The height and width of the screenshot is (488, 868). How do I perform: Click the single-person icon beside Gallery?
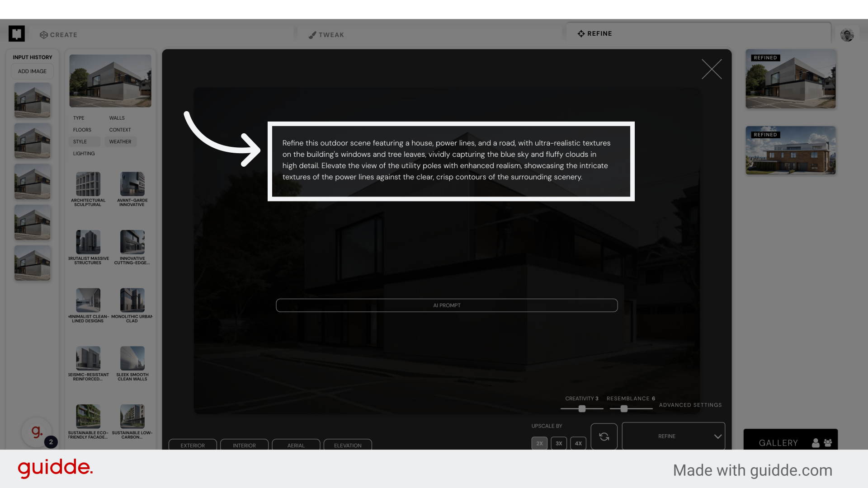816,443
